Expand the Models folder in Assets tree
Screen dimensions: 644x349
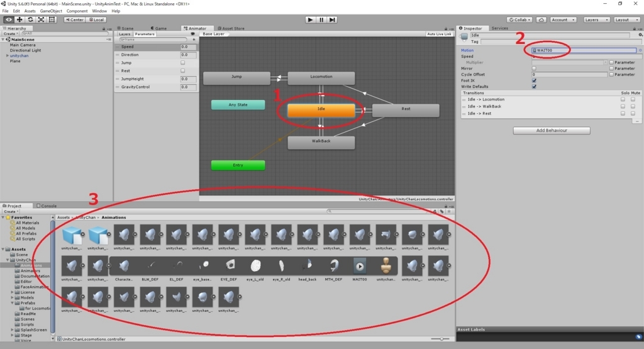tap(13, 297)
